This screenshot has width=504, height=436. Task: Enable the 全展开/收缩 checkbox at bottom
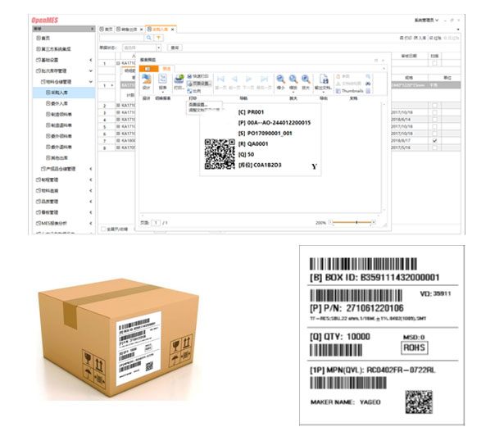tap(102, 229)
